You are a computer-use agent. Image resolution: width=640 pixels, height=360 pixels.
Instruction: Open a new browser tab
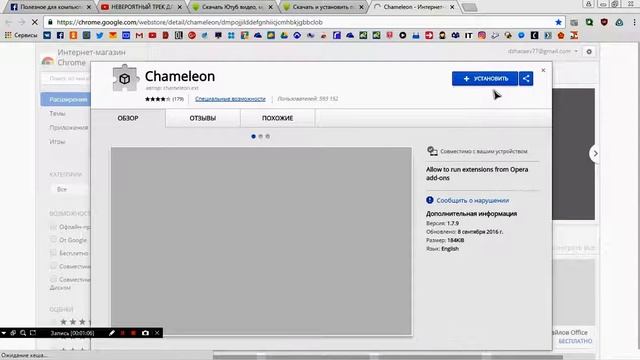click(470, 7)
